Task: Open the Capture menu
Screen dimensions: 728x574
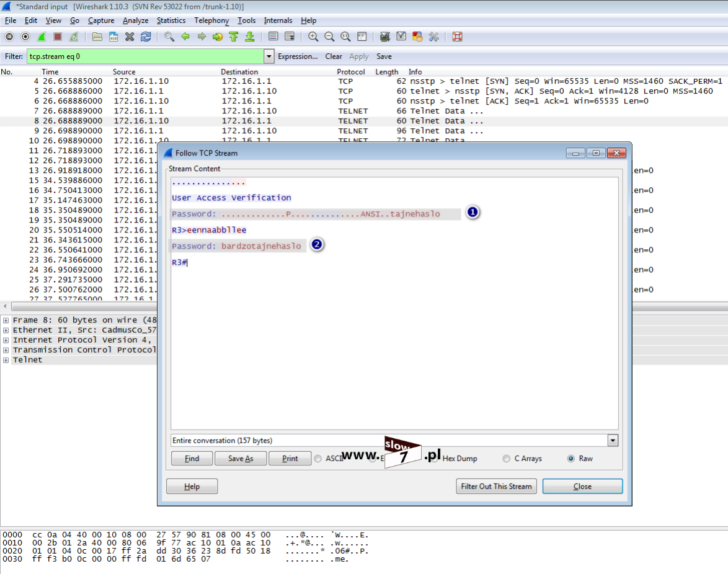Action: (101, 20)
